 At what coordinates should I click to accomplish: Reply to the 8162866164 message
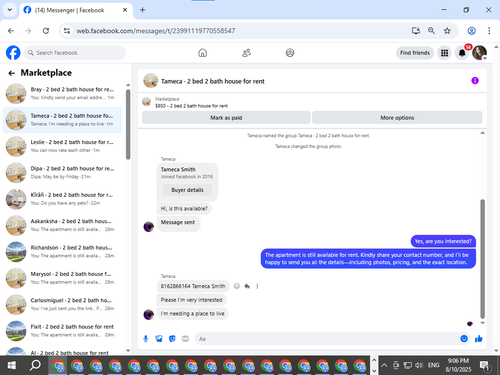[247, 286]
